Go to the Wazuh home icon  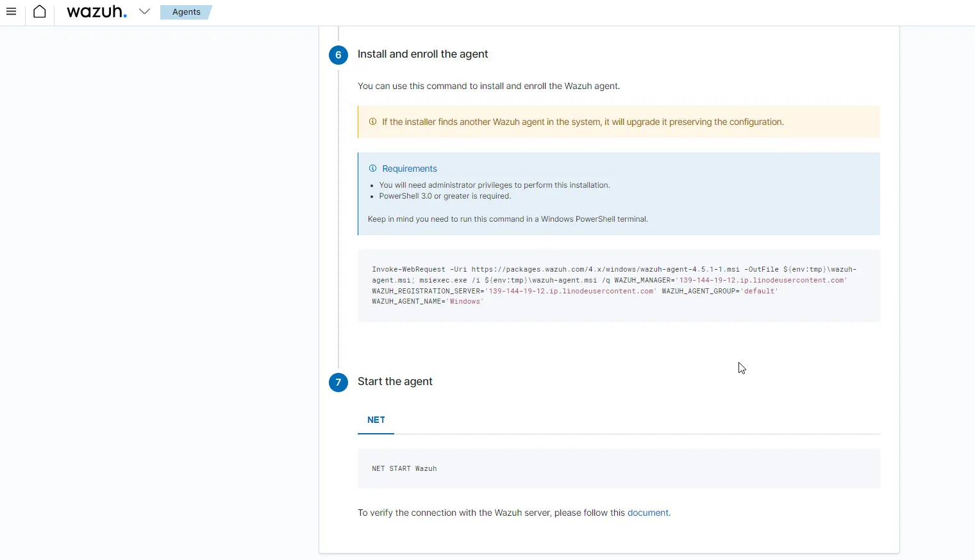[x=40, y=12]
